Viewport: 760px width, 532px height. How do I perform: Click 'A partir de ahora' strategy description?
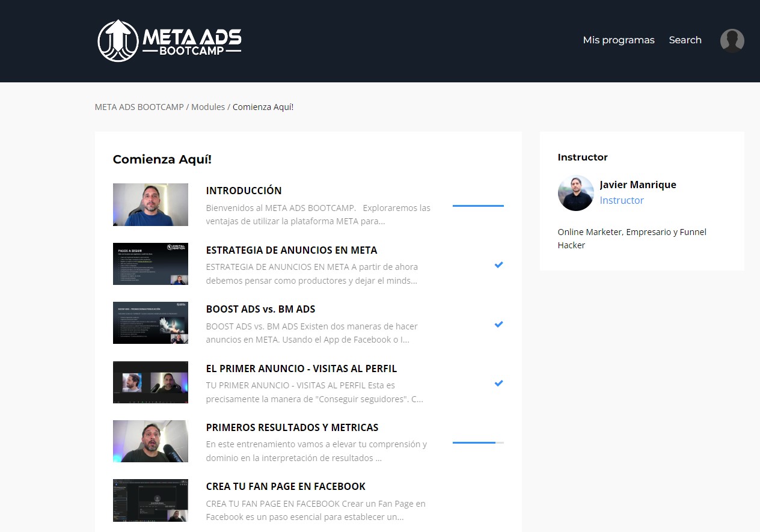tap(312, 274)
